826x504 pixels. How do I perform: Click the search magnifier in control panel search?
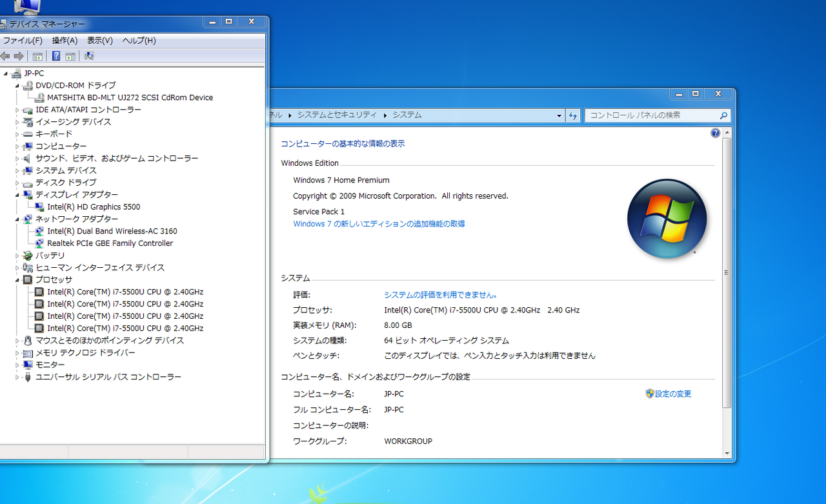[723, 116]
